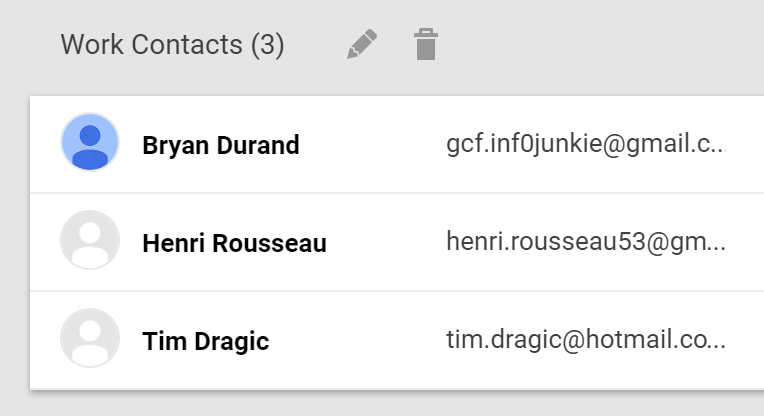Screen dimensions: 764x416
Task: Click Bryan Durand's blue profile avatar
Action: tap(90, 142)
